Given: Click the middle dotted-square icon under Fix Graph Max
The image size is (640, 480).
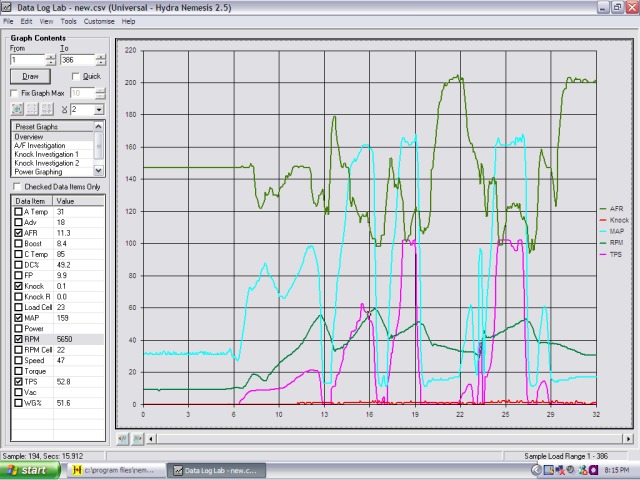Looking at the screenshot, I should click(32, 109).
